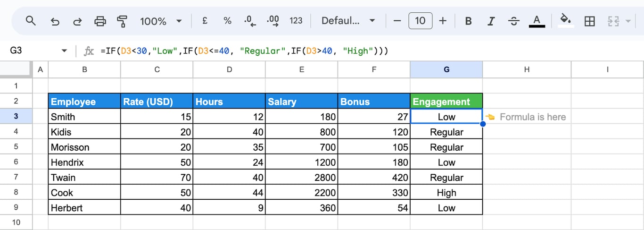Toggle strikethrough formatting

(514, 21)
